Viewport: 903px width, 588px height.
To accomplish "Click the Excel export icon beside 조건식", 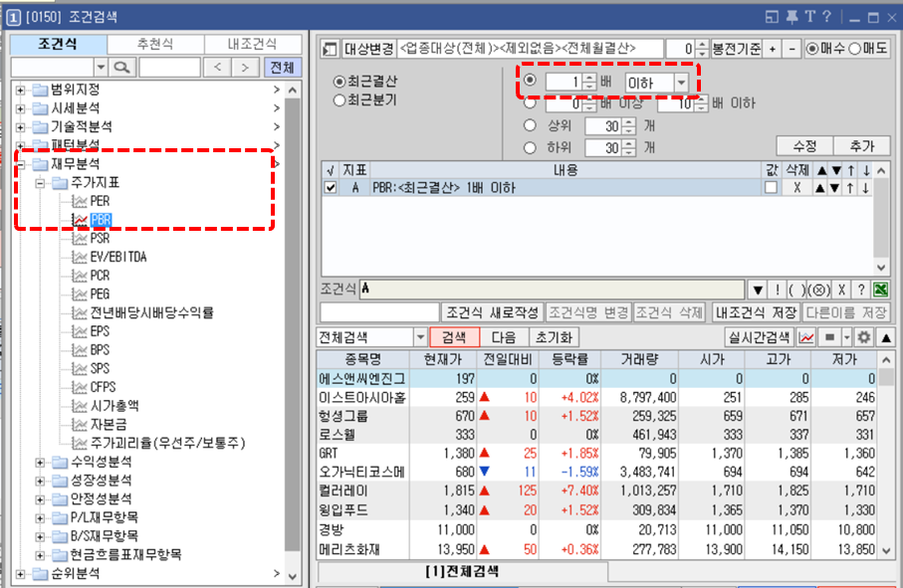I will click(x=880, y=290).
